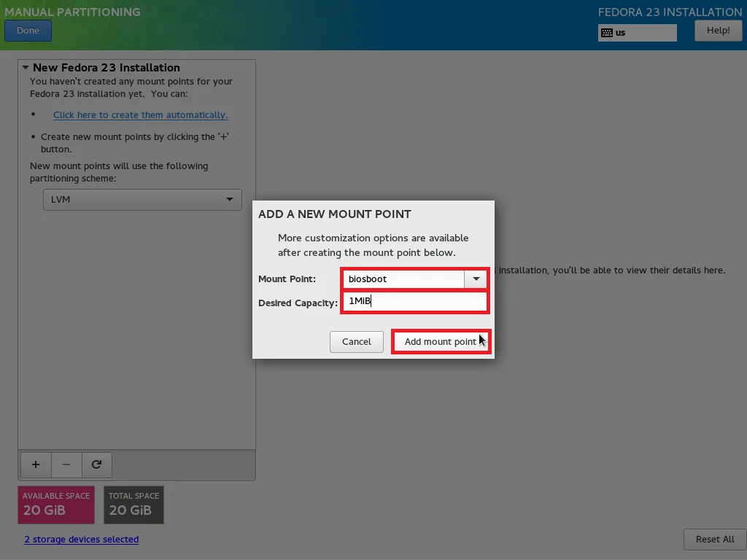Click the ADD A NEW MOUNT POINT title
Viewport: 747px width, 560px height.
click(x=334, y=214)
